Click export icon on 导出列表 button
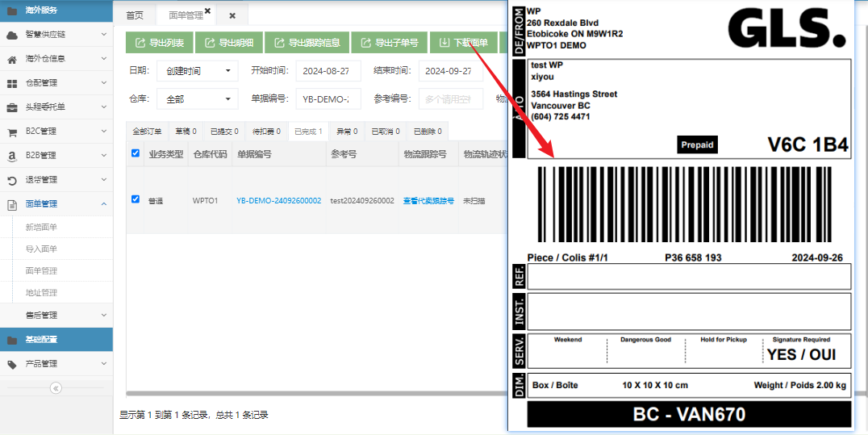Screen dimensions: 868x435 140,43
